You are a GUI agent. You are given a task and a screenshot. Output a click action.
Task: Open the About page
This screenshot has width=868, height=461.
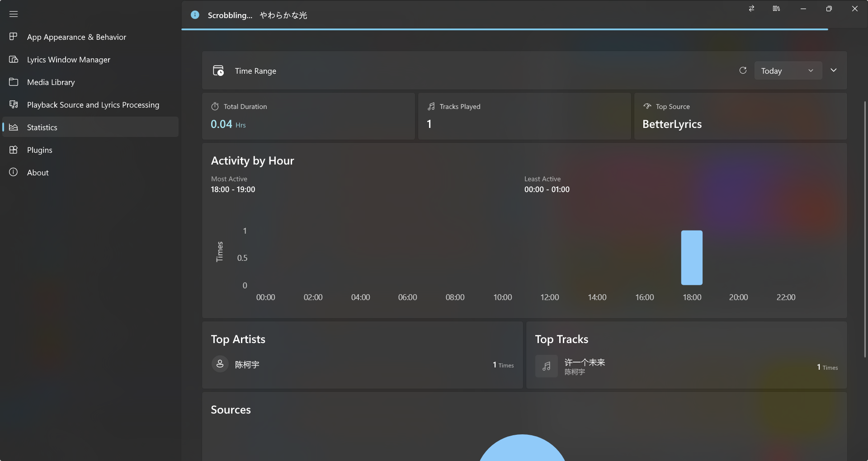[38, 173]
